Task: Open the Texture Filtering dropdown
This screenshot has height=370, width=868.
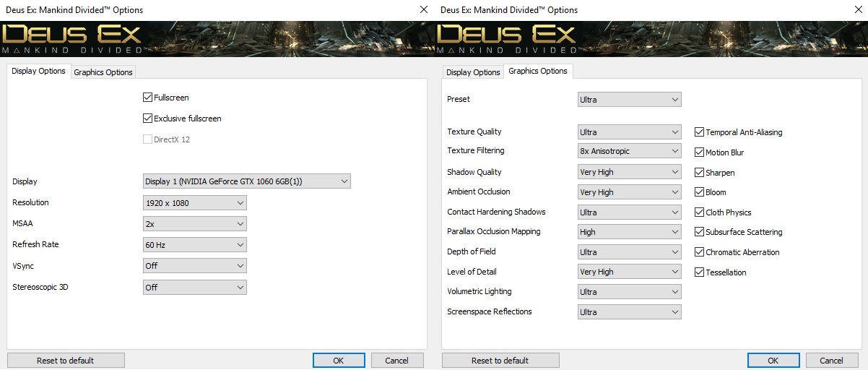Action: click(x=630, y=151)
